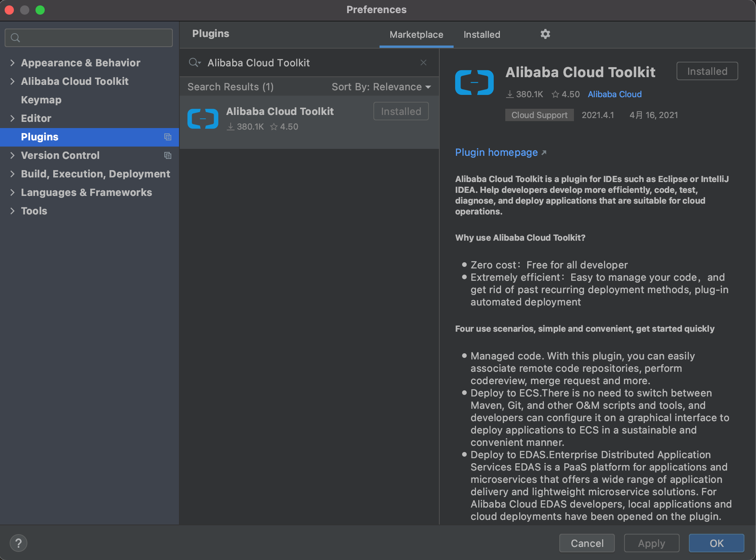
Task: Click the Cancel button
Action: coord(587,543)
